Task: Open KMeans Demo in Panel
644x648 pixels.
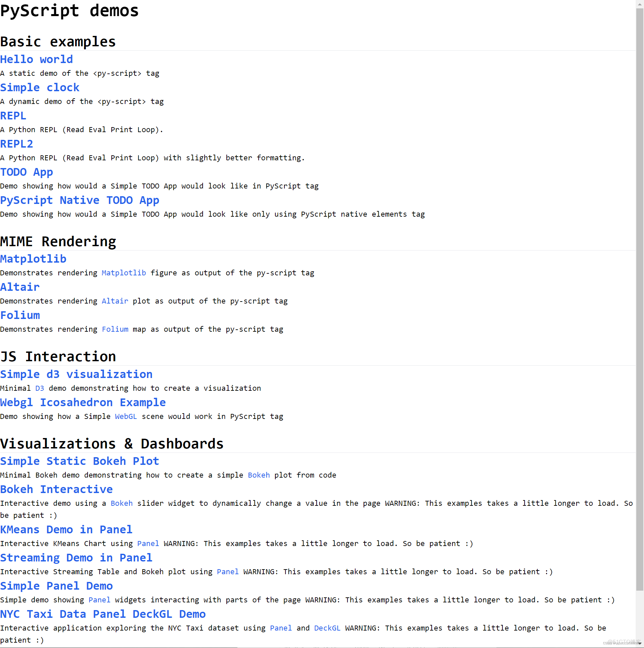Action: pos(66,530)
